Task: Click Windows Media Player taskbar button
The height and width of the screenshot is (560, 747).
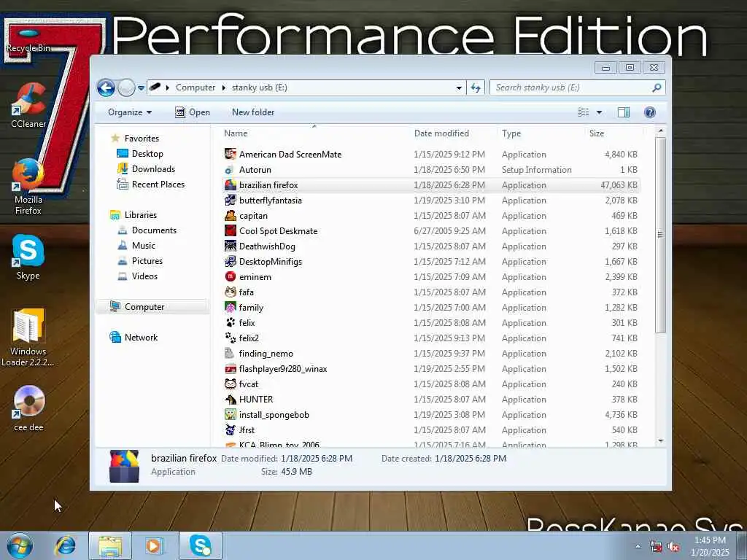Action: pos(153,545)
